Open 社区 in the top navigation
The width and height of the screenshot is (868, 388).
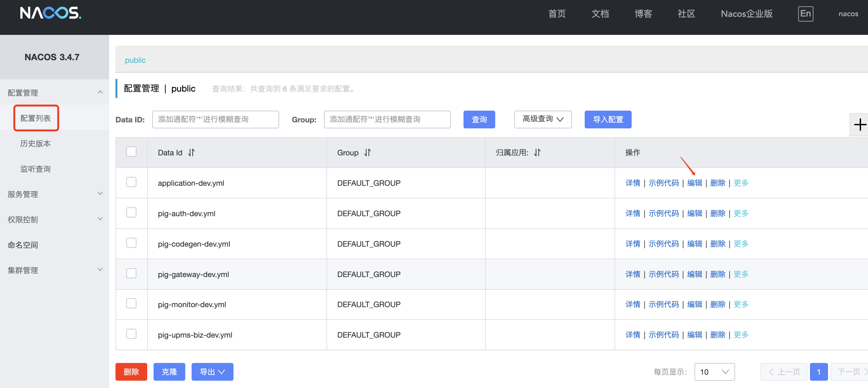point(687,14)
